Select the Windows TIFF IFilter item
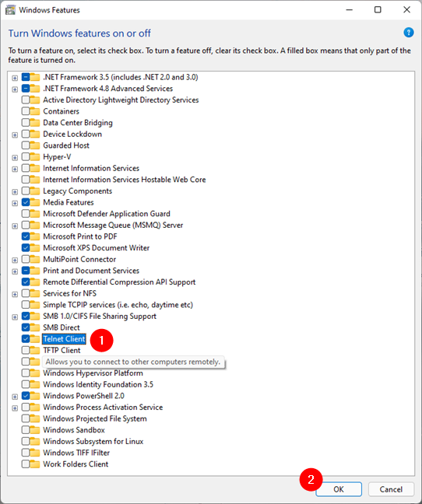The height and width of the screenshot is (504, 422). (76, 453)
